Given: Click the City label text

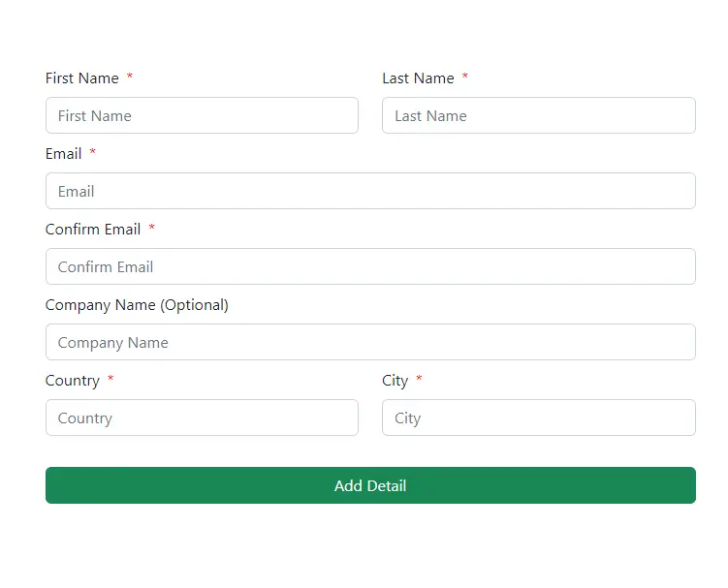Looking at the screenshot, I should pos(396,381).
